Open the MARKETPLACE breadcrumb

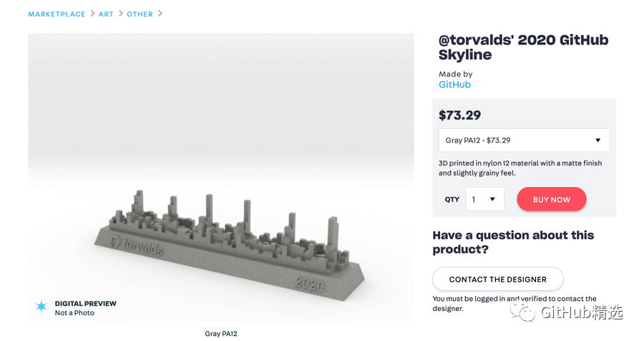point(57,14)
